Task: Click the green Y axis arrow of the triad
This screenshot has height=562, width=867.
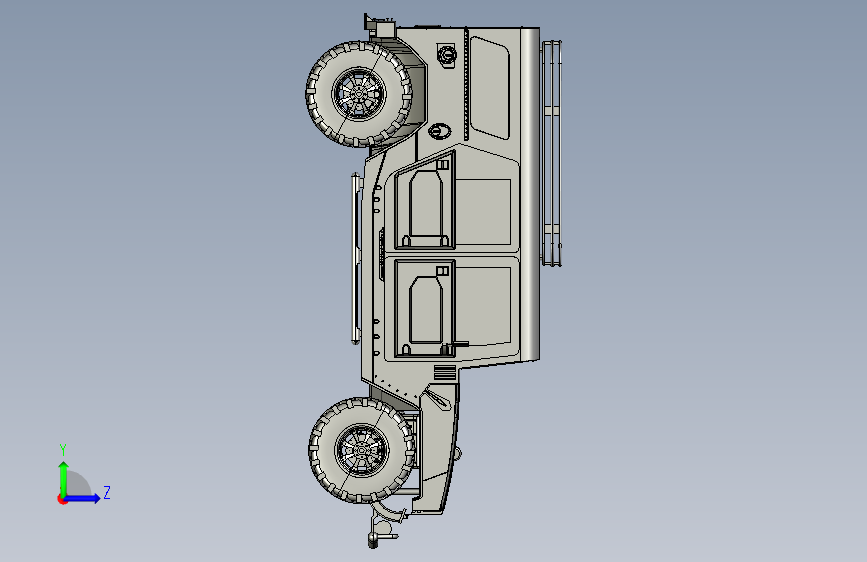Action: 64,479
